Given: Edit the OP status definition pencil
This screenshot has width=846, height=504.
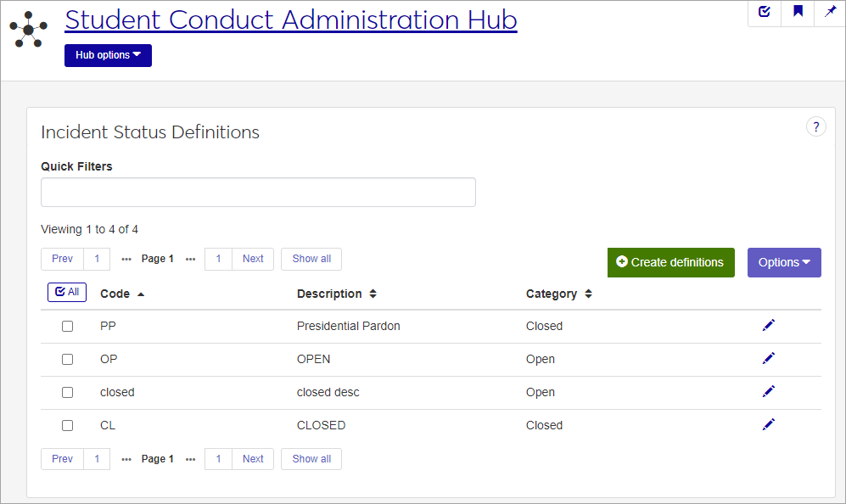Looking at the screenshot, I should point(769,358).
